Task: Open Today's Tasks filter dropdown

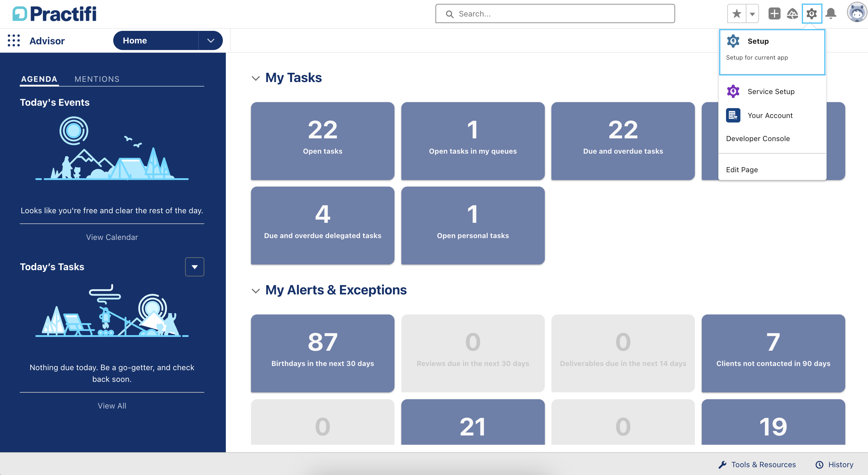Action: coord(194,267)
